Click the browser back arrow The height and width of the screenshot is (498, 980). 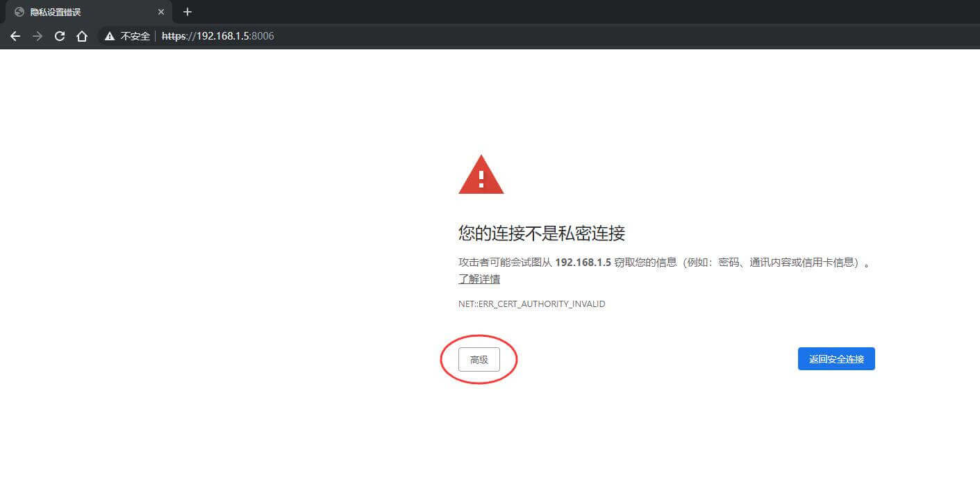pos(15,36)
